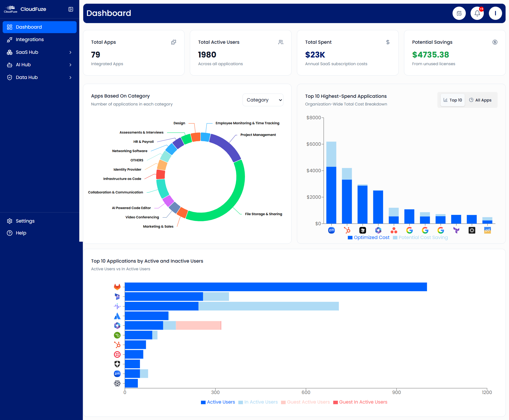
Task: Switch spend chart to Top 10 view
Action: tap(453, 100)
